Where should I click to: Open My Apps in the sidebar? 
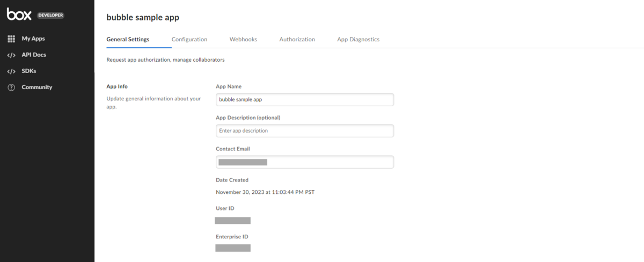(x=33, y=39)
